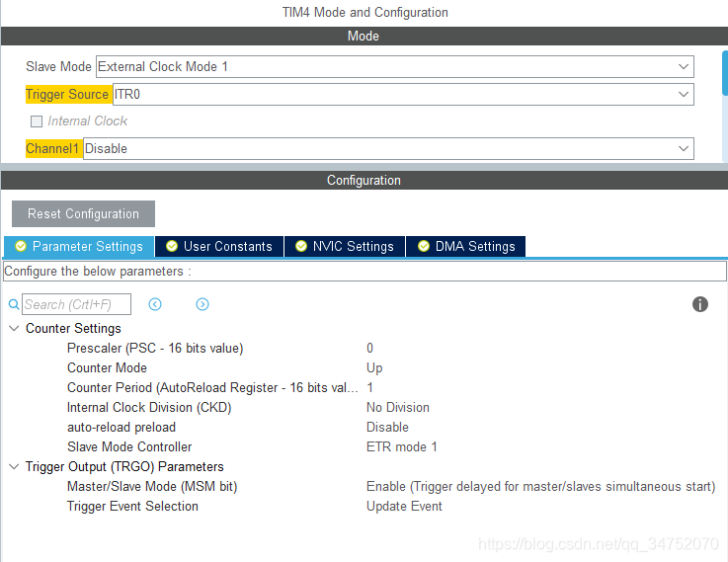Click the Trigger Event Selection label
The image size is (728, 562).
click(x=132, y=507)
